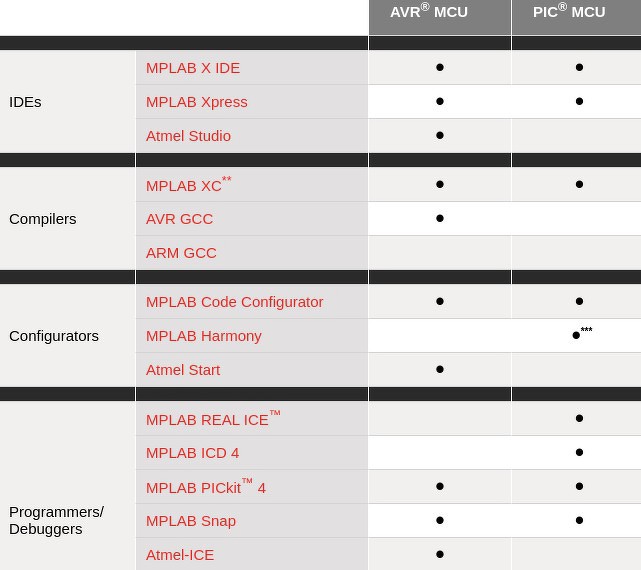The image size is (641, 570).
Task: Open the MPLAB ICD 4 link
Action: tap(193, 453)
